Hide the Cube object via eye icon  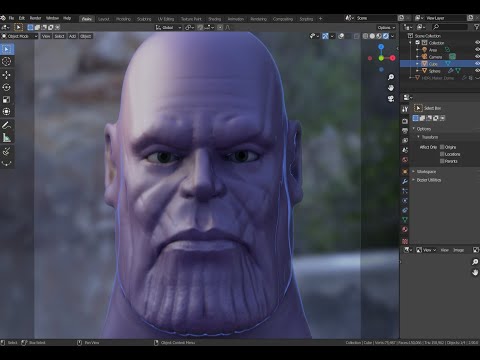click(x=477, y=64)
